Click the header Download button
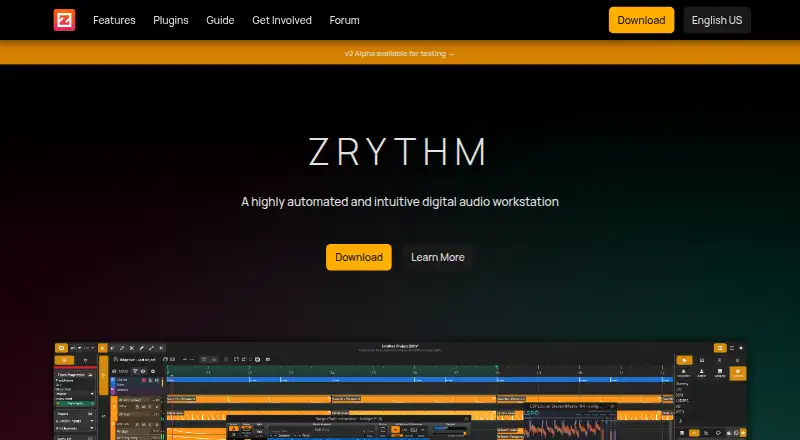The height and width of the screenshot is (440, 800). click(x=641, y=20)
